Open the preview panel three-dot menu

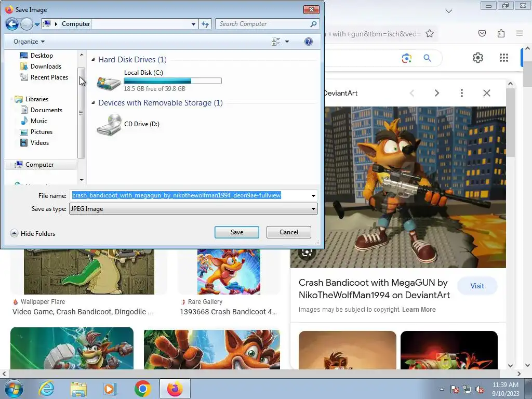tap(461, 93)
